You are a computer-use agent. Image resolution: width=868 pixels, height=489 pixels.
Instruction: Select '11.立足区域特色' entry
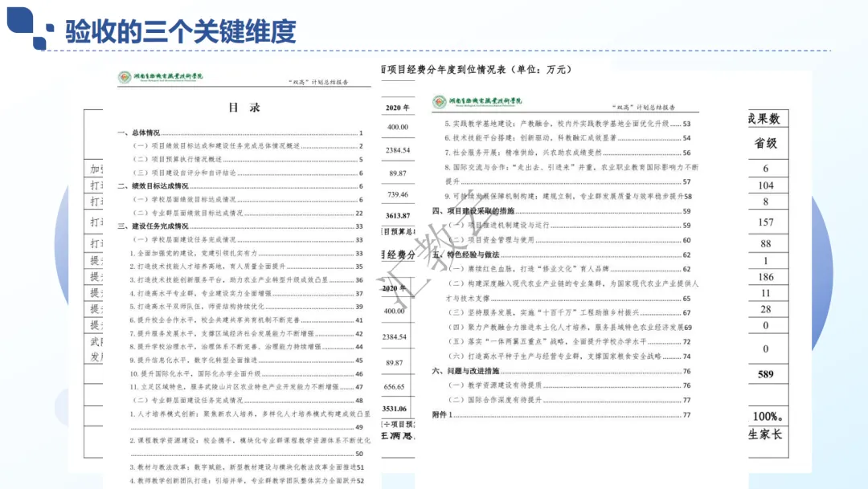tap(247, 387)
